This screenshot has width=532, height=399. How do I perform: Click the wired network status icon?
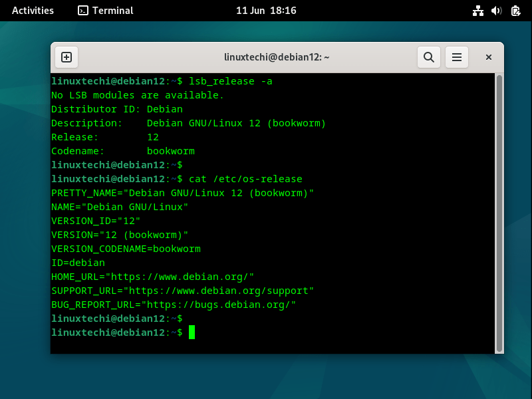(x=478, y=11)
